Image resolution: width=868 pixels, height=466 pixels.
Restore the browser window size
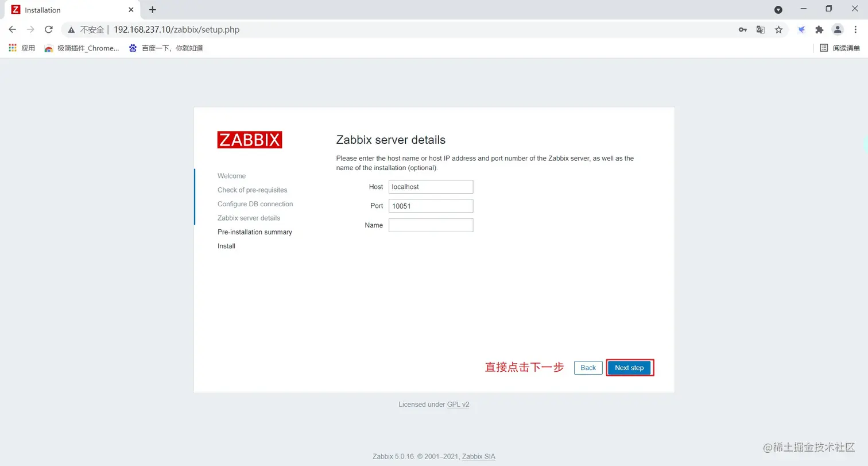[x=828, y=9]
